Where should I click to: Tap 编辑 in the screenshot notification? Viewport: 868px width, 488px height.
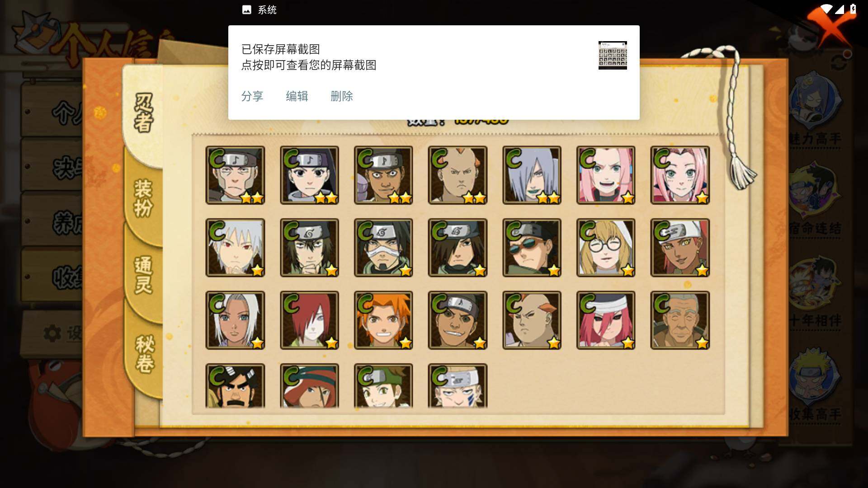(x=297, y=96)
